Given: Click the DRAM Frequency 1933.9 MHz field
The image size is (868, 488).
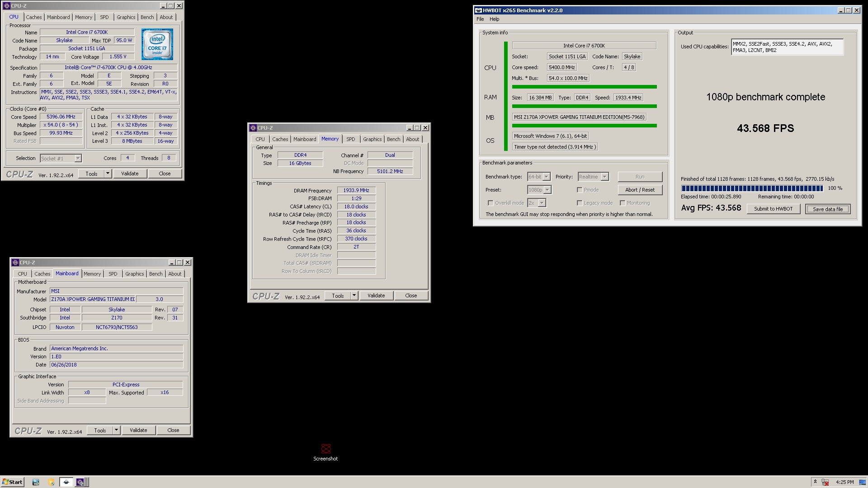Looking at the screenshot, I should tap(356, 190).
